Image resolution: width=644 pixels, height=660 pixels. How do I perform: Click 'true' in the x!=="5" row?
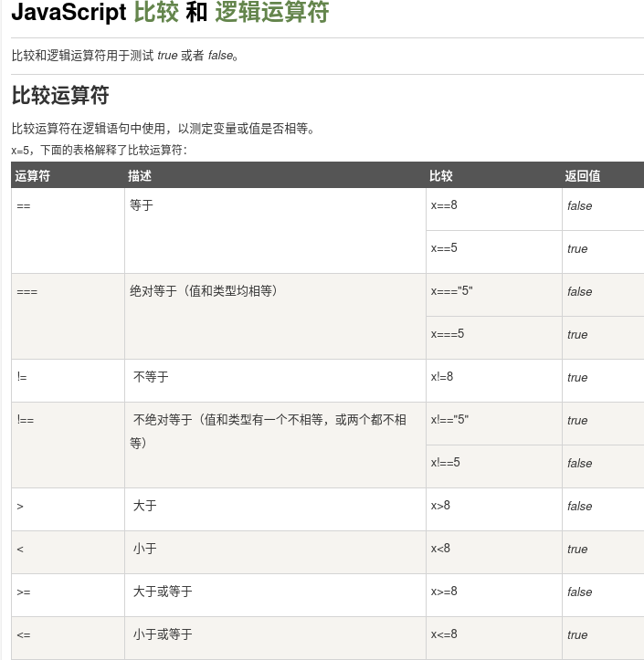pyautogui.click(x=577, y=421)
